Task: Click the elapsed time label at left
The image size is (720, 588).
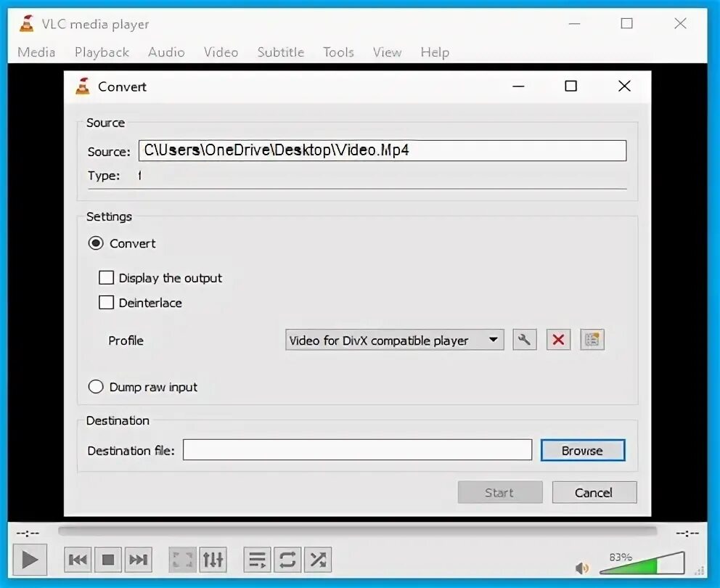Action: coord(28,533)
